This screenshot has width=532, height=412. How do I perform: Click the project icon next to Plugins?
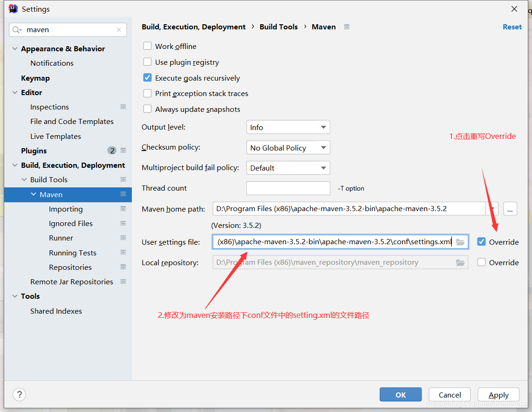(x=123, y=151)
